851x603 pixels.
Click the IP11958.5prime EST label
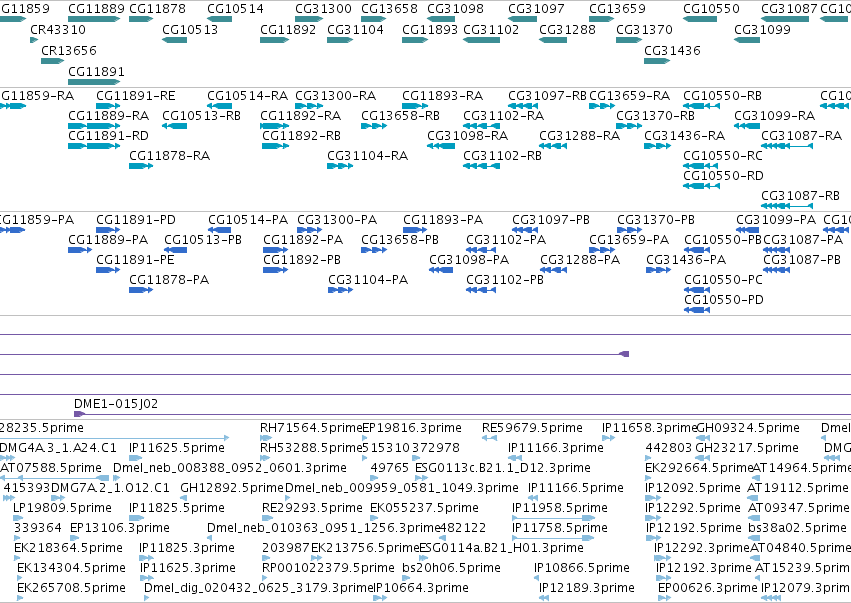click(x=560, y=508)
